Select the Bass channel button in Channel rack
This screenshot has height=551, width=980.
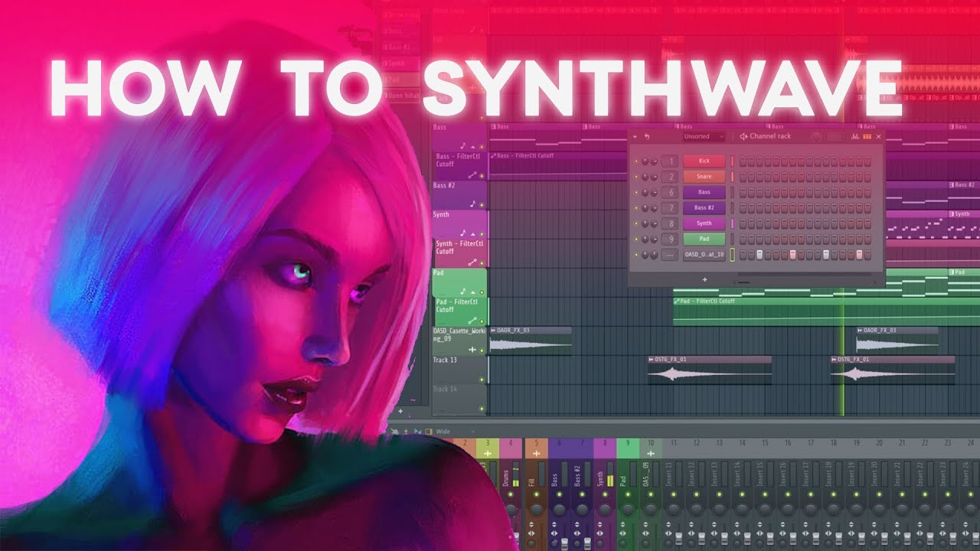[x=704, y=192]
